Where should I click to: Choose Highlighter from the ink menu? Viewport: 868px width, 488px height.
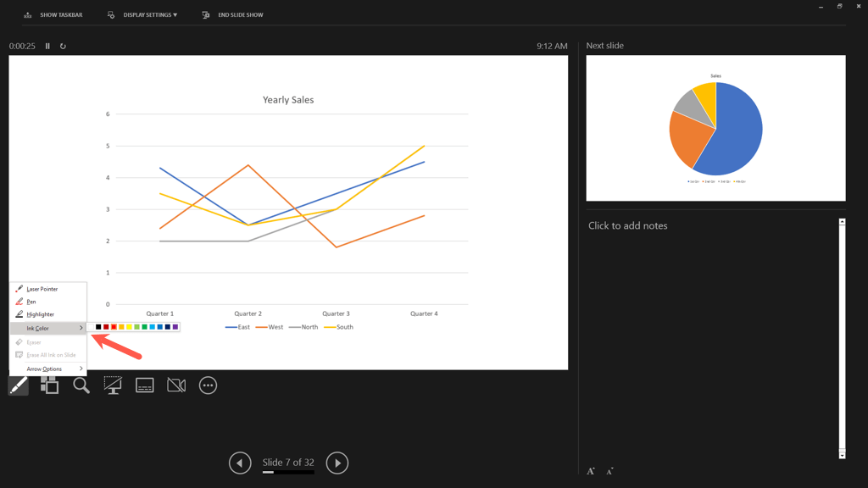pyautogui.click(x=48, y=314)
